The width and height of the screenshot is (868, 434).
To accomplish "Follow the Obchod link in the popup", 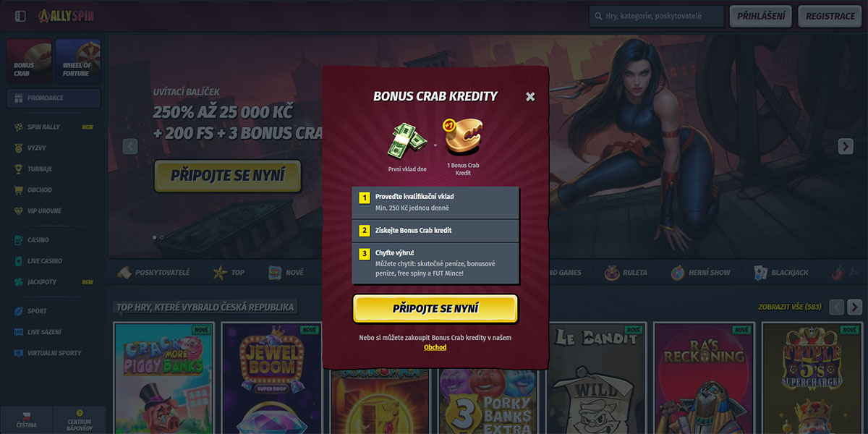I will pos(435,347).
